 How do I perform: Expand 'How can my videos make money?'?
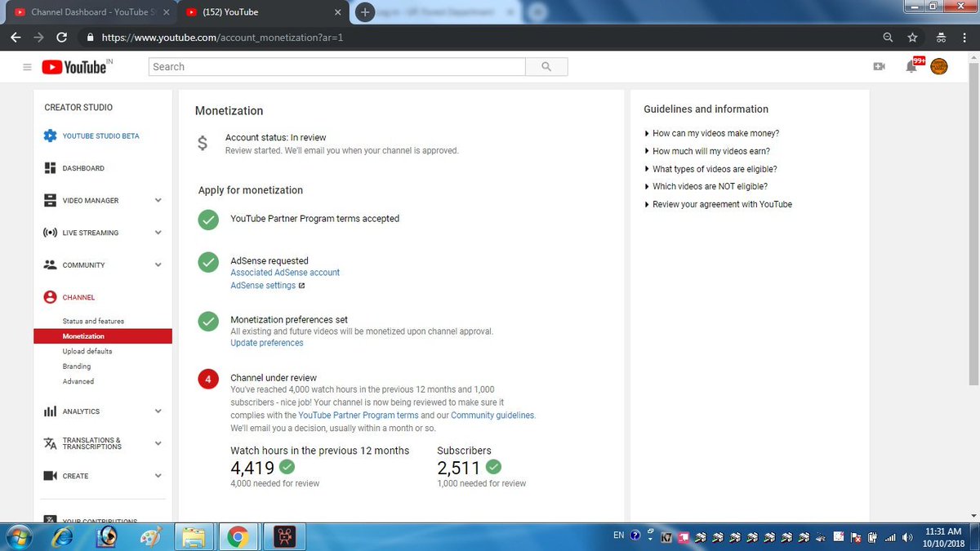(711, 133)
